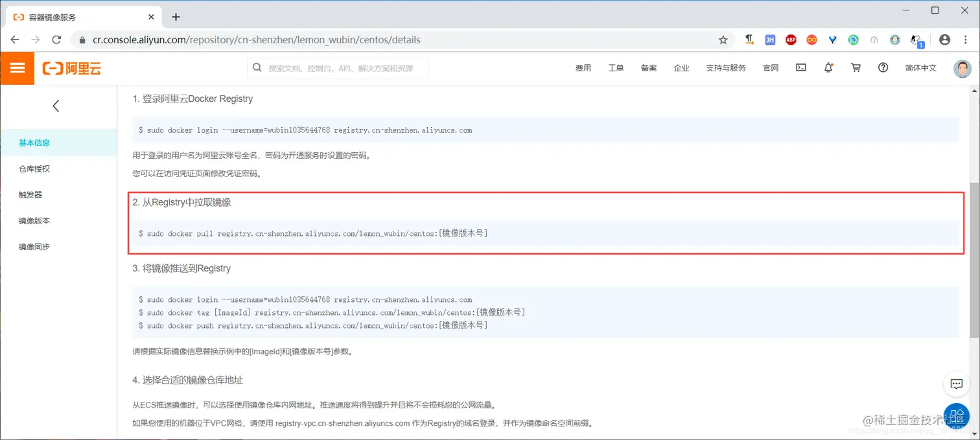Open the hamburger menu in Aliyun header
This screenshot has height=440, width=980.
point(17,68)
